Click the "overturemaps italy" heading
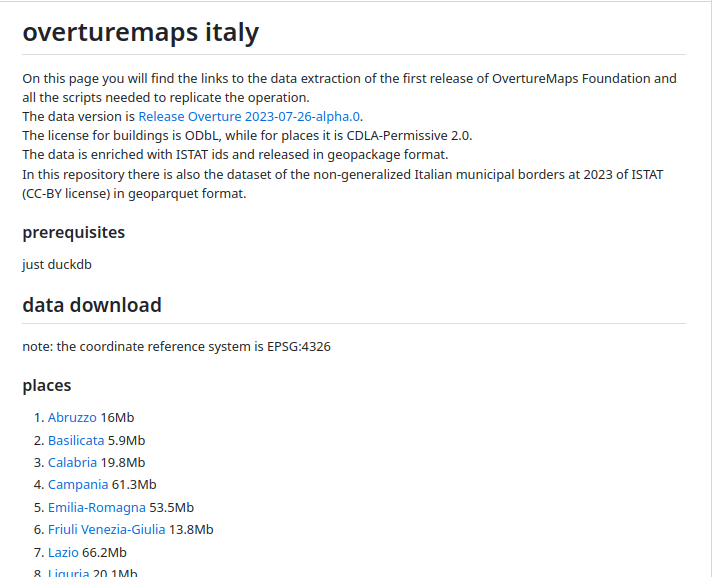Image resolution: width=714 pixels, height=577 pixels. click(141, 32)
